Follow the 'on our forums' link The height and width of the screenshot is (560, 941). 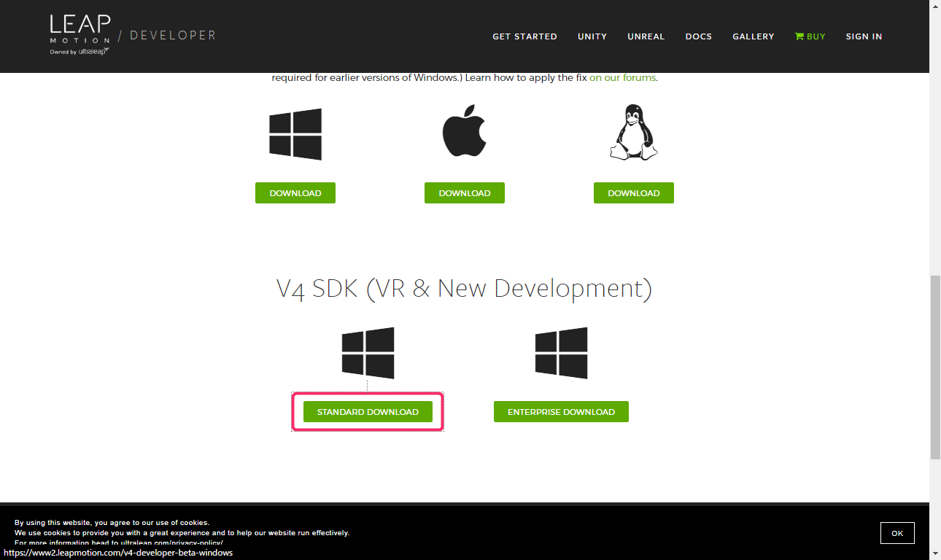pyautogui.click(x=622, y=77)
